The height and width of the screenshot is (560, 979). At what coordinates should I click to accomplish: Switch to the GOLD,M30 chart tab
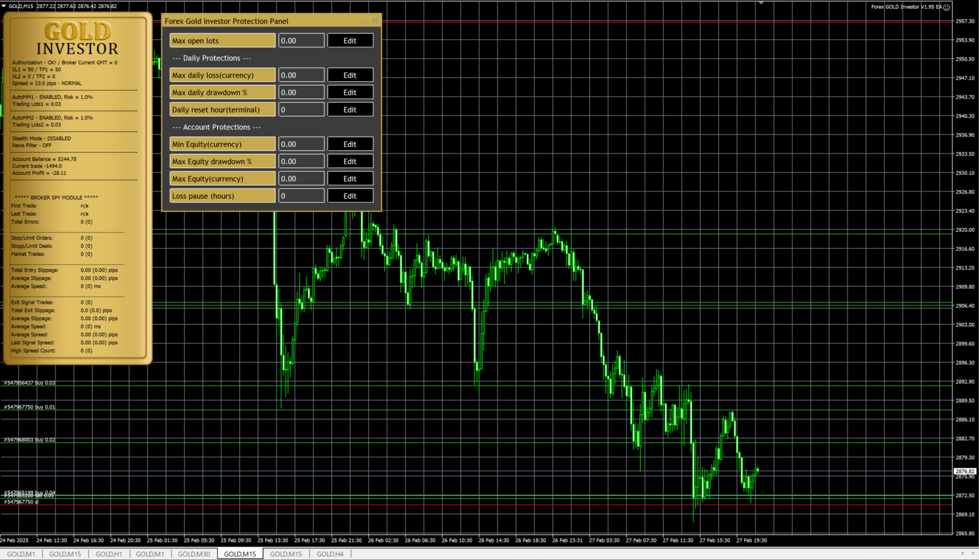tap(194, 554)
